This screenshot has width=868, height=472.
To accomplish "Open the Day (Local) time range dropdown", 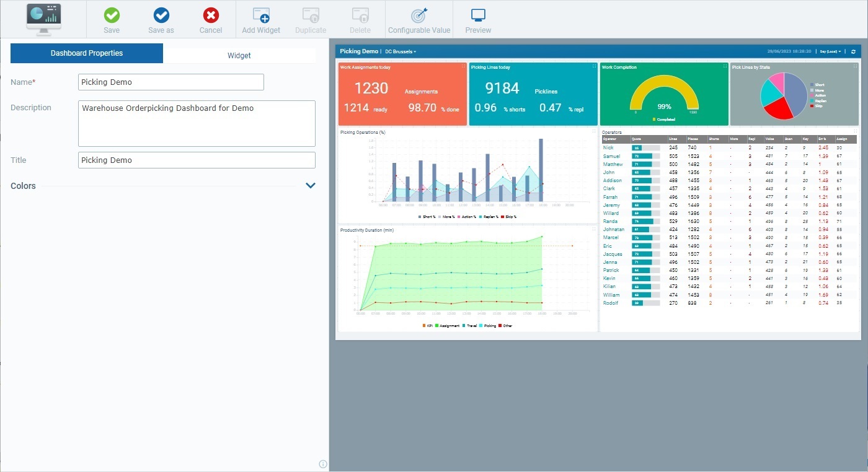I will (829, 51).
